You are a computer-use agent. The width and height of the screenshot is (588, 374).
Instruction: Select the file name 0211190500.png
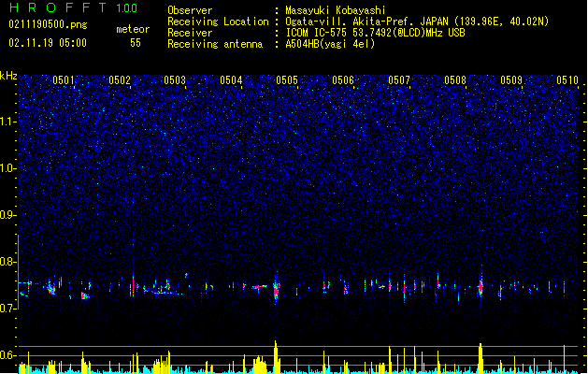pos(48,24)
